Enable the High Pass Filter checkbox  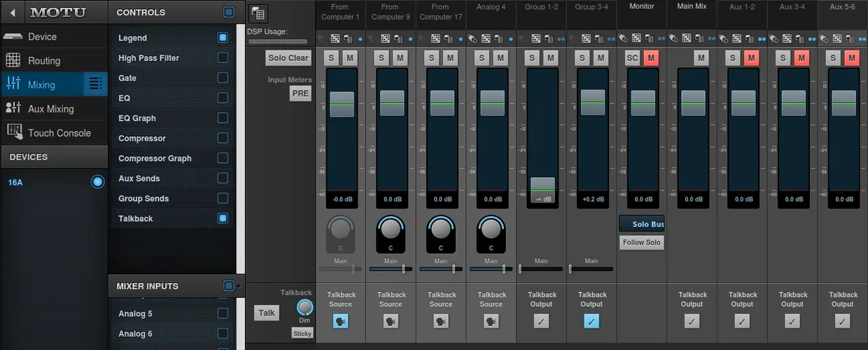[223, 58]
